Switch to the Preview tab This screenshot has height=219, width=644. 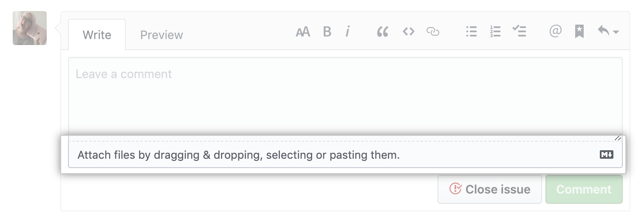(x=161, y=35)
